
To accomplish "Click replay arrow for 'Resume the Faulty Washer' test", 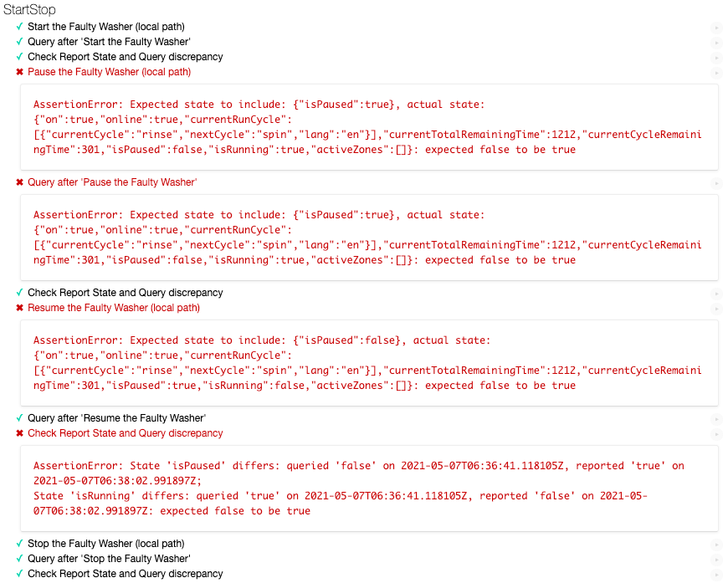I will pyautogui.click(x=716, y=309).
